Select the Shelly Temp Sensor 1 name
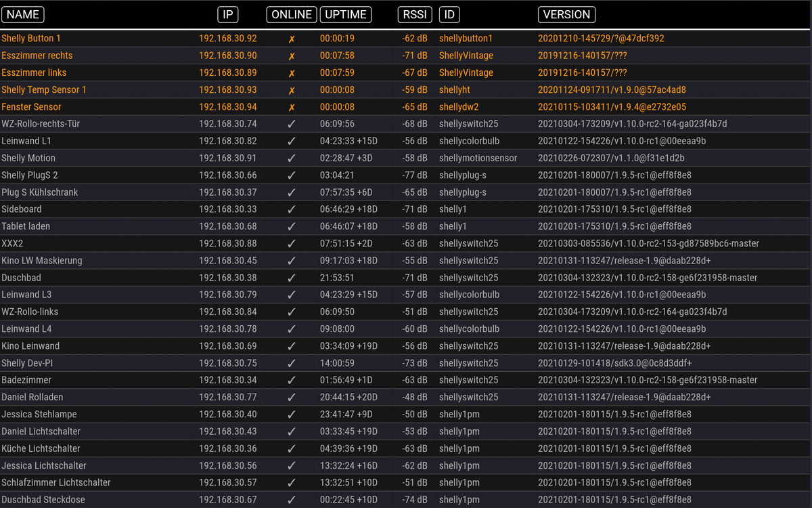 (44, 90)
